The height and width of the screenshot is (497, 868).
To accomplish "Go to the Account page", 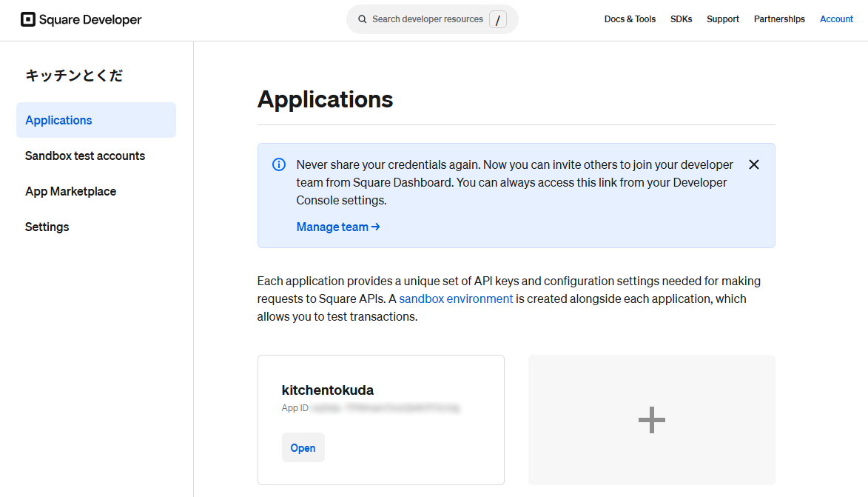I will coord(836,19).
